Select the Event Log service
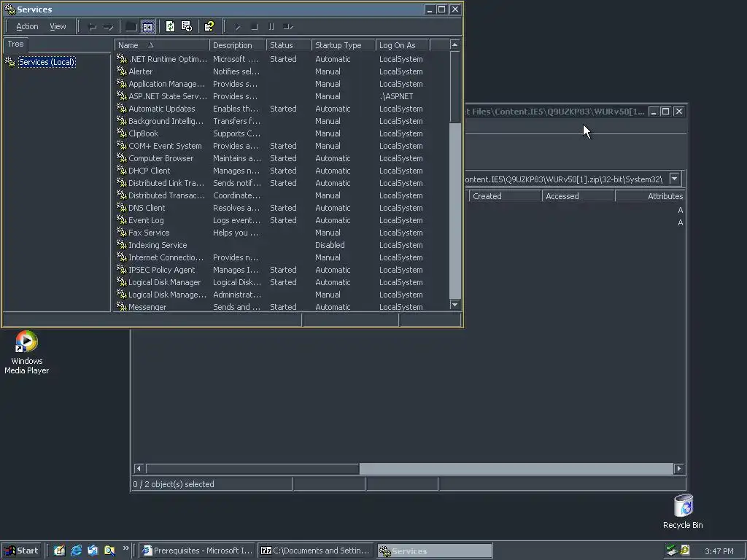747x560 pixels. click(x=281, y=220)
